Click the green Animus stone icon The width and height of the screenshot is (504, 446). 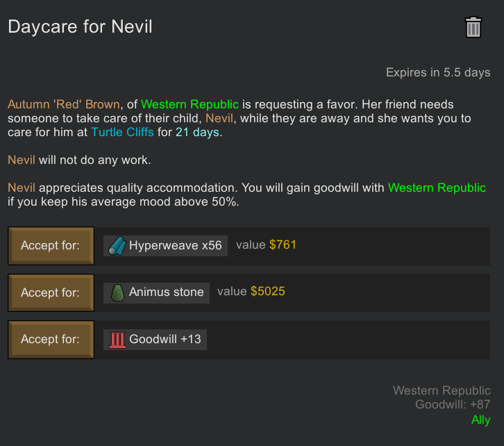[x=117, y=293]
